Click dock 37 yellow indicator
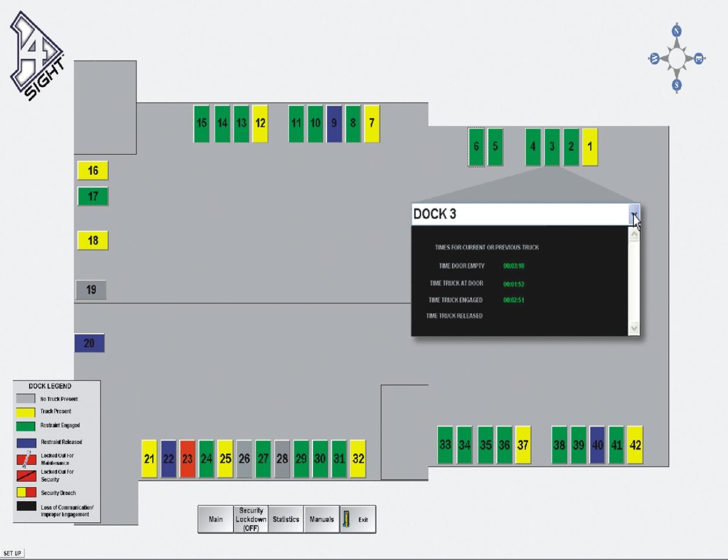The image size is (728, 560). click(x=523, y=445)
